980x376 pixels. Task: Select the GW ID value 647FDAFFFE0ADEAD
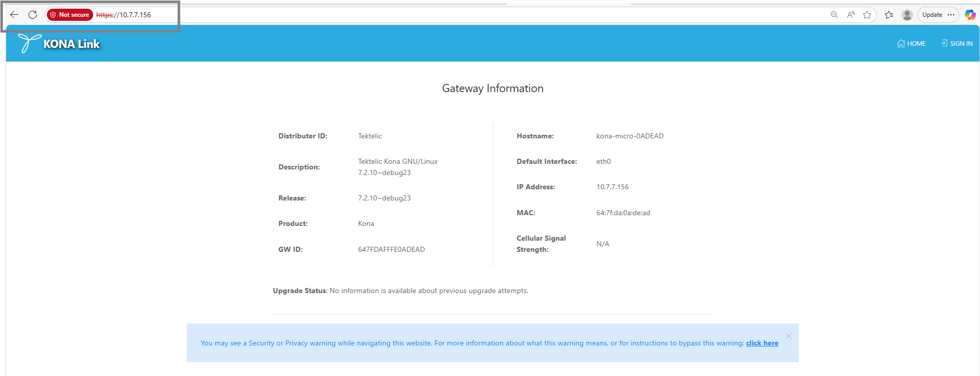391,249
